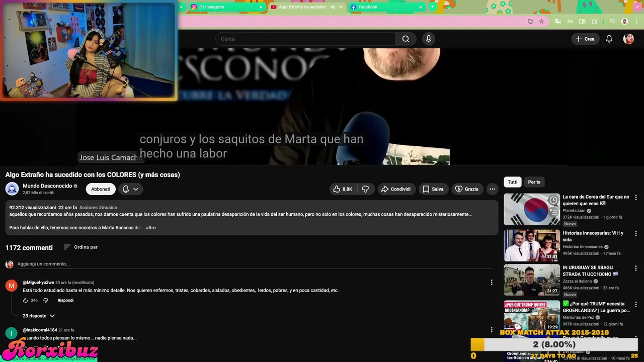Open Memorias de Pez channel name
This screenshot has height=362, width=644.
578,318
